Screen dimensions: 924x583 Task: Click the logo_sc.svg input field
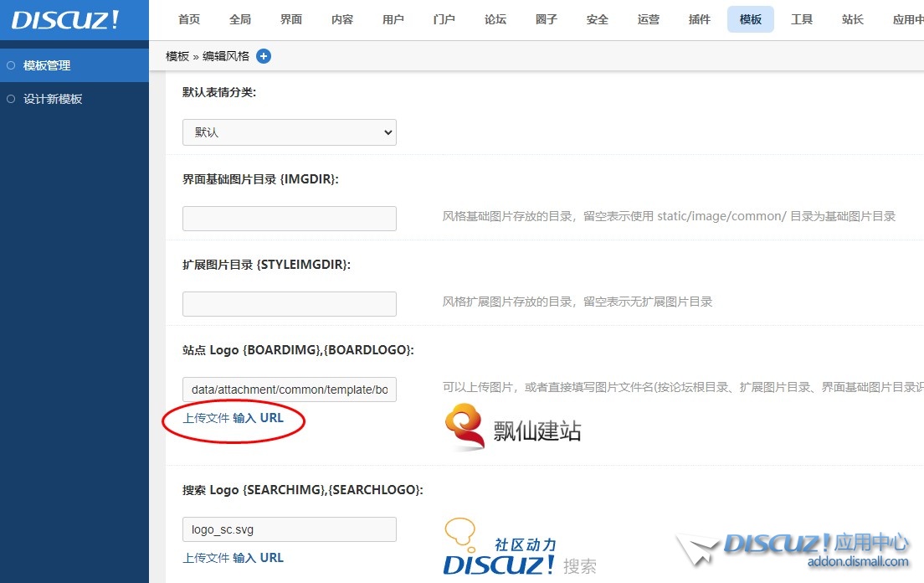pos(289,529)
